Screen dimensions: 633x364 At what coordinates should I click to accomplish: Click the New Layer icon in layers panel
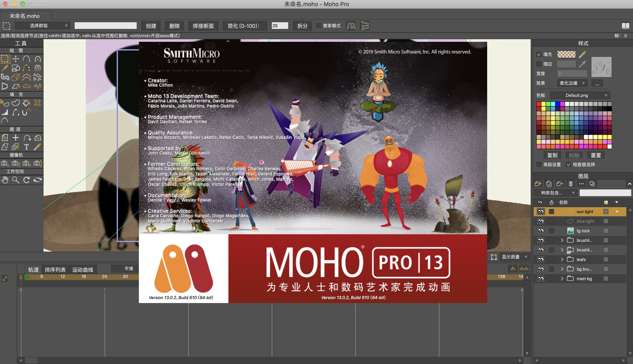[538, 184]
